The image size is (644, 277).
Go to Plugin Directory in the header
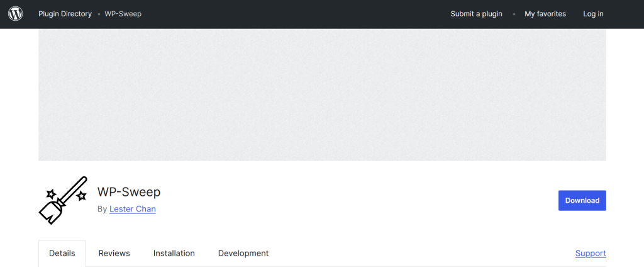65,14
